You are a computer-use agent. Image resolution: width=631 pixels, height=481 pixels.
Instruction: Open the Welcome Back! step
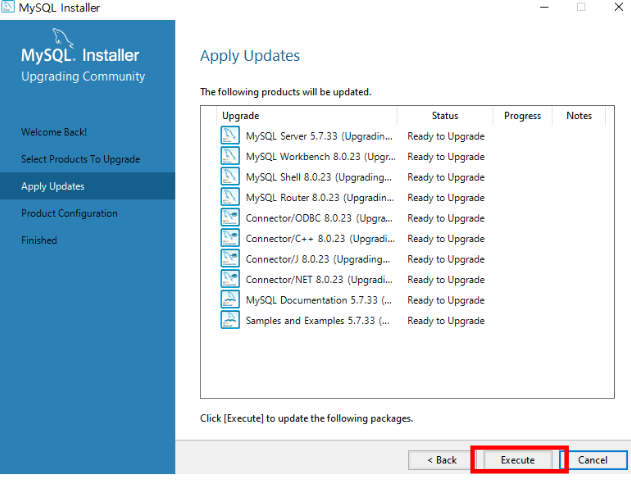54,132
